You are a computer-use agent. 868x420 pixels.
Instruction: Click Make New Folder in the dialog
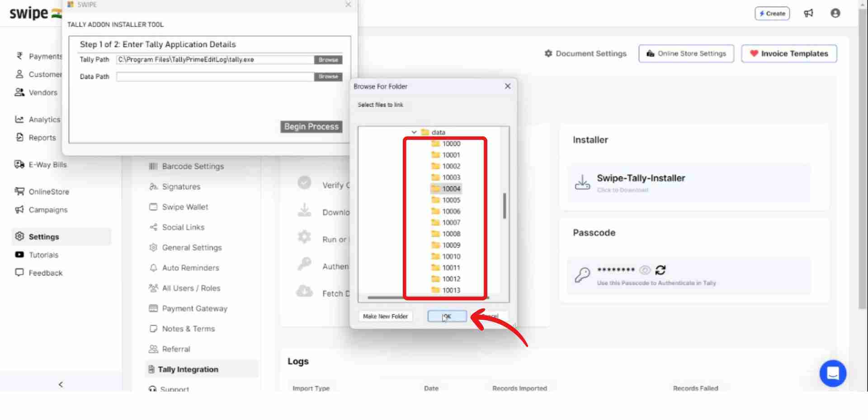click(385, 316)
